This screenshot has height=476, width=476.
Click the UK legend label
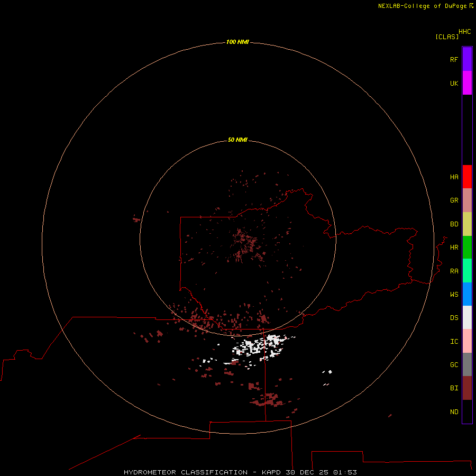[x=454, y=83]
